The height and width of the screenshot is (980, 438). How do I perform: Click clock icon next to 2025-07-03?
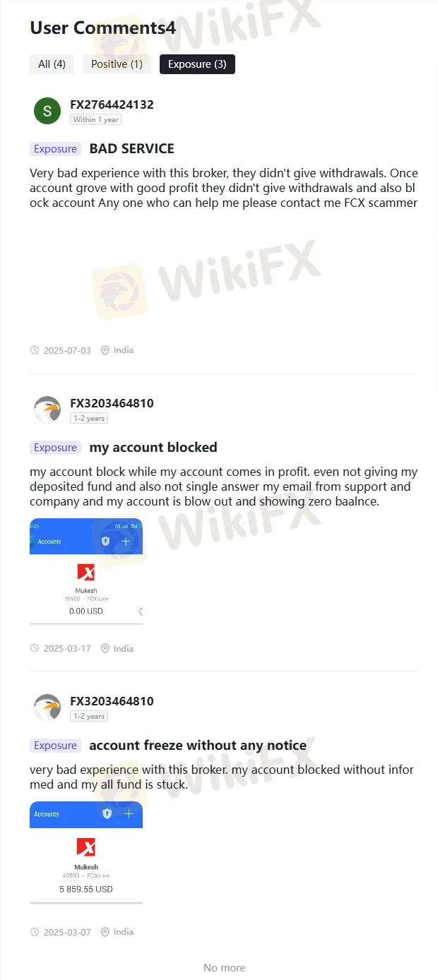(x=35, y=350)
